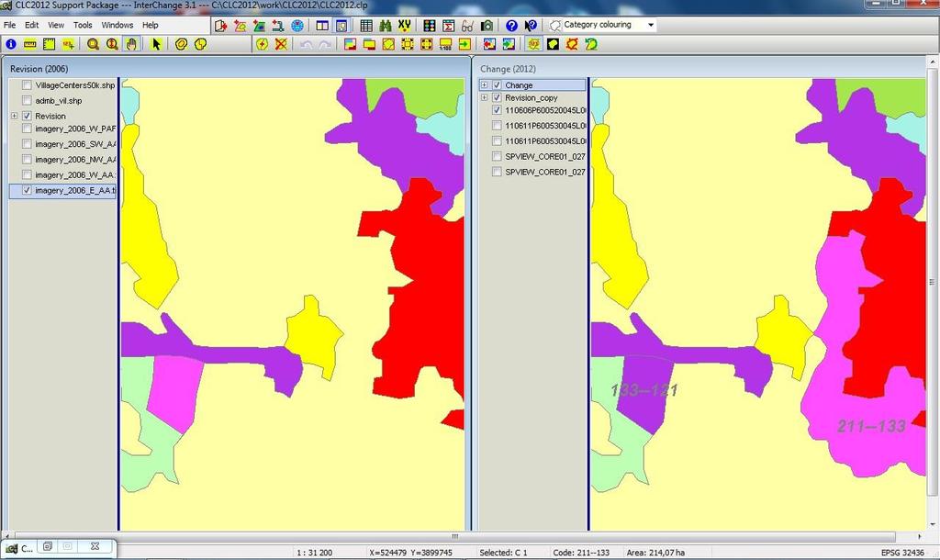Click the Area: 214,07 ha status entry
Image resolution: width=940 pixels, height=560 pixels.
point(655,553)
